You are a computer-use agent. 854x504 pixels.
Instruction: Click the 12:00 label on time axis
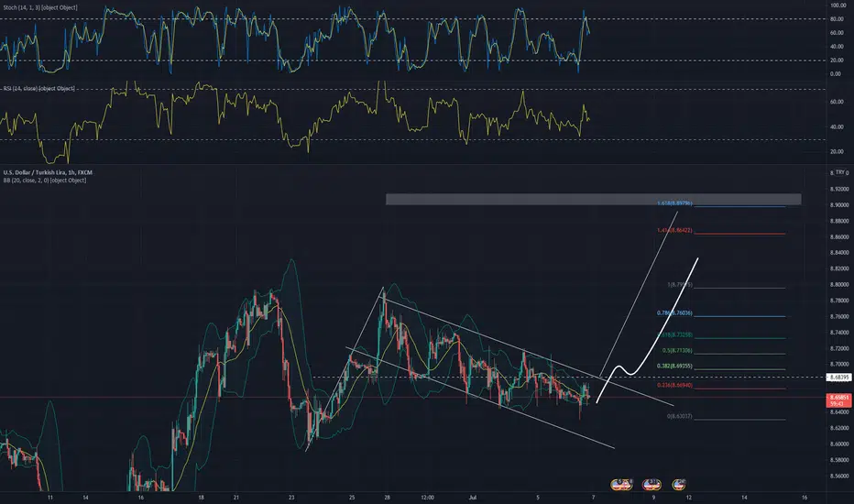click(428, 498)
